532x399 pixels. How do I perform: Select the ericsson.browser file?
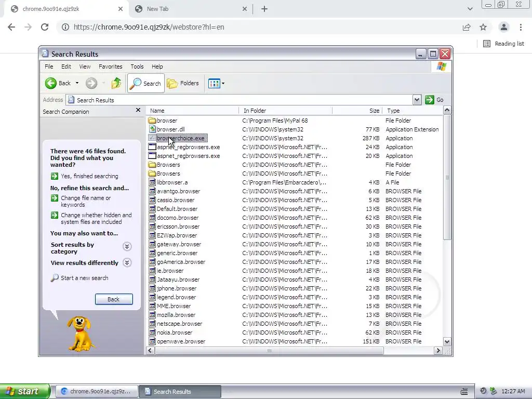coord(178,227)
